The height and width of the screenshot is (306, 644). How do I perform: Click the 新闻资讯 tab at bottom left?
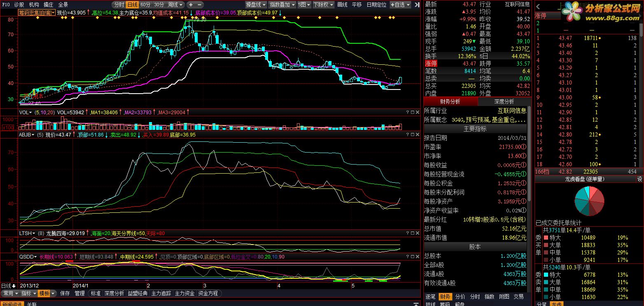(x=12, y=304)
